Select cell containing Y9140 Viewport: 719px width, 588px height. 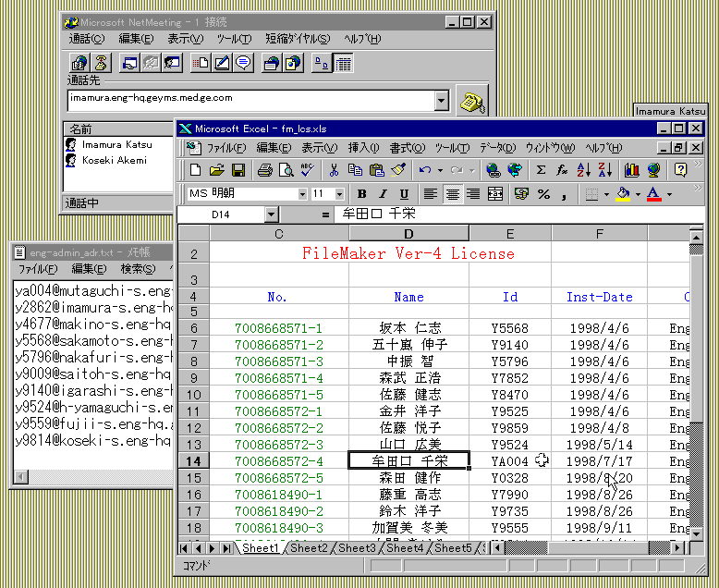[510, 345]
